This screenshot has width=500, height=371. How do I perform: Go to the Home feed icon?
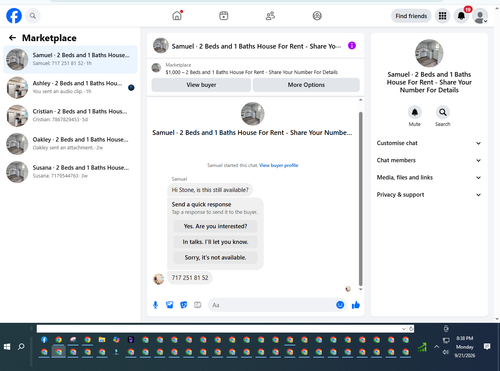pos(177,16)
